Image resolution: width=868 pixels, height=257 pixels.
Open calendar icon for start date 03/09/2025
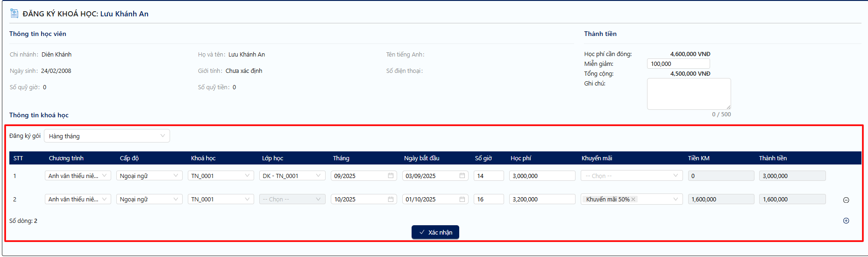pyautogui.click(x=462, y=176)
